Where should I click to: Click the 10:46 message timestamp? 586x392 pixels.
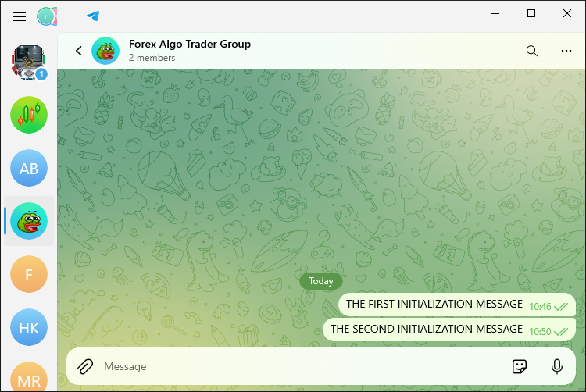pyautogui.click(x=540, y=307)
